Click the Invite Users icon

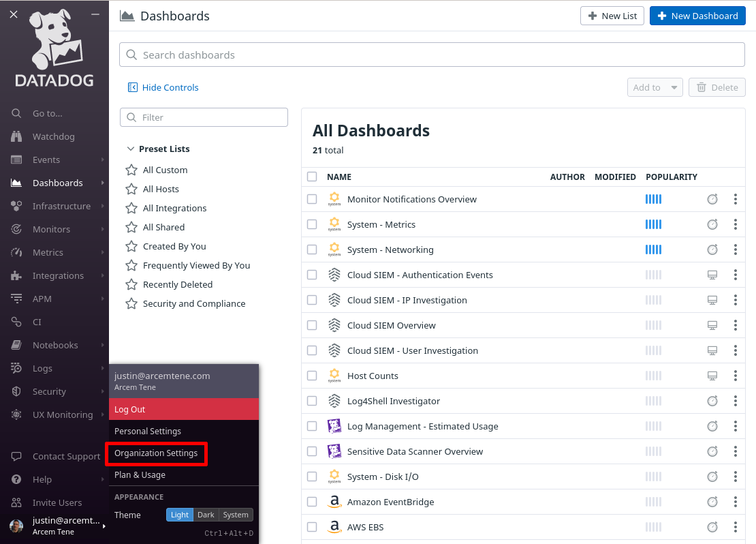pyautogui.click(x=16, y=502)
